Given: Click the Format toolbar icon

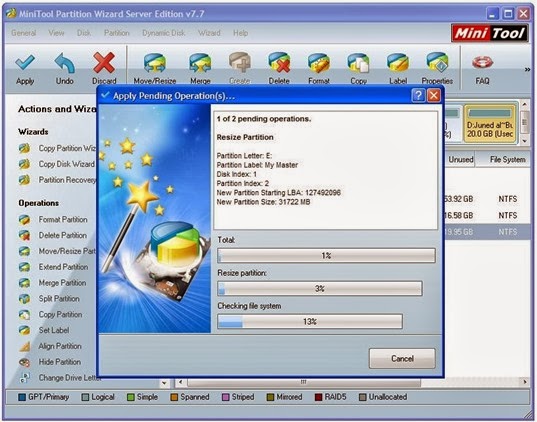Looking at the screenshot, I should click(x=319, y=63).
